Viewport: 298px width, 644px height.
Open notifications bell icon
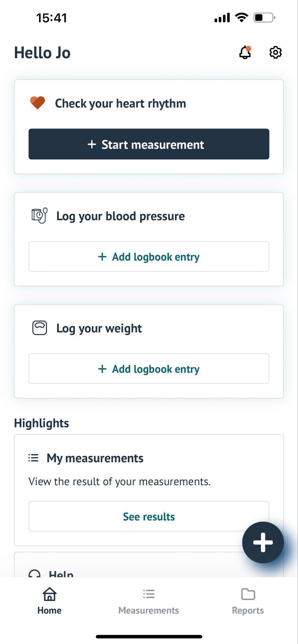coord(245,52)
